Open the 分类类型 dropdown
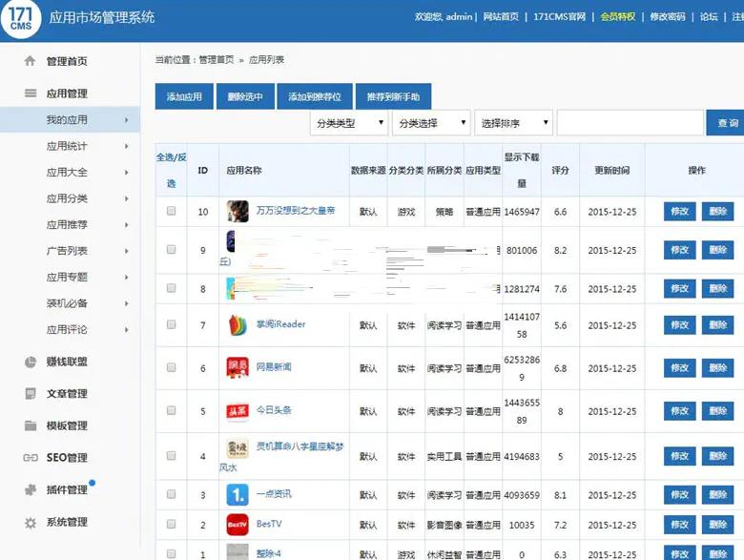The height and width of the screenshot is (560, 744). pyautogui.click(x=348, y=123)
